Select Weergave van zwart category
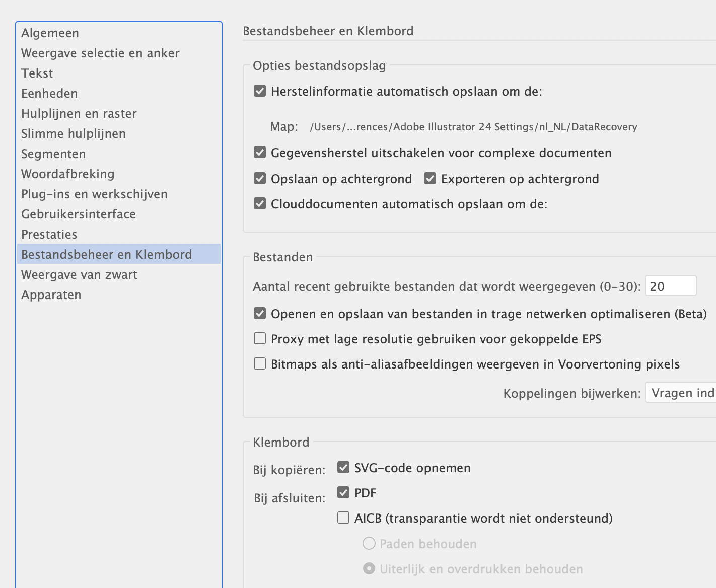 point(79,275)
